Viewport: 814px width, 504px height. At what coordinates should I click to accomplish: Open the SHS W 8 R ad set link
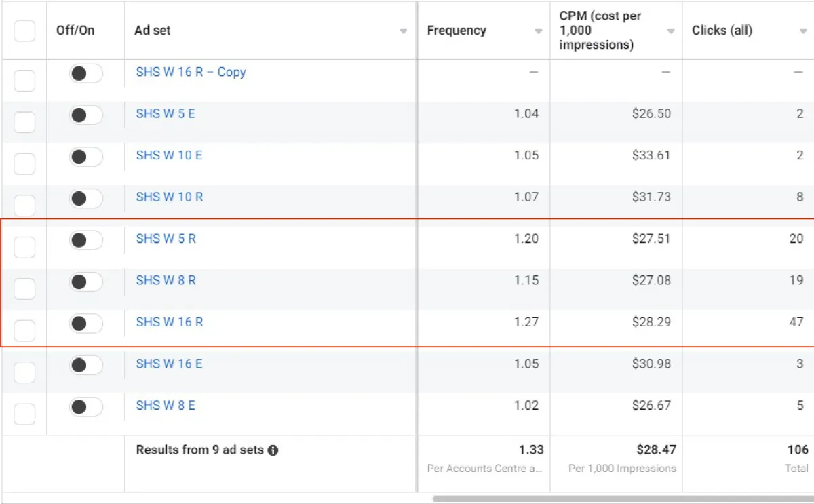166,280
